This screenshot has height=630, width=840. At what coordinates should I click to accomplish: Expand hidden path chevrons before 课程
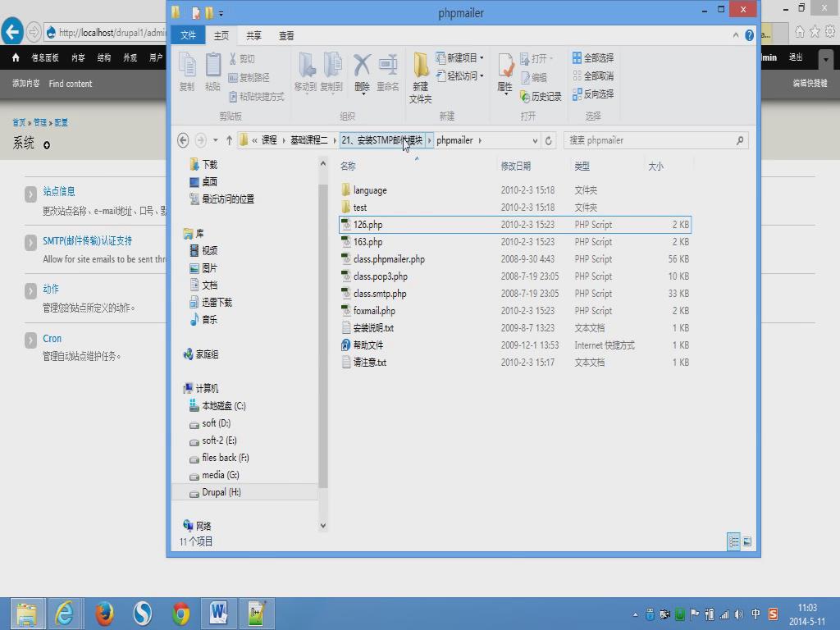[254, 140]
